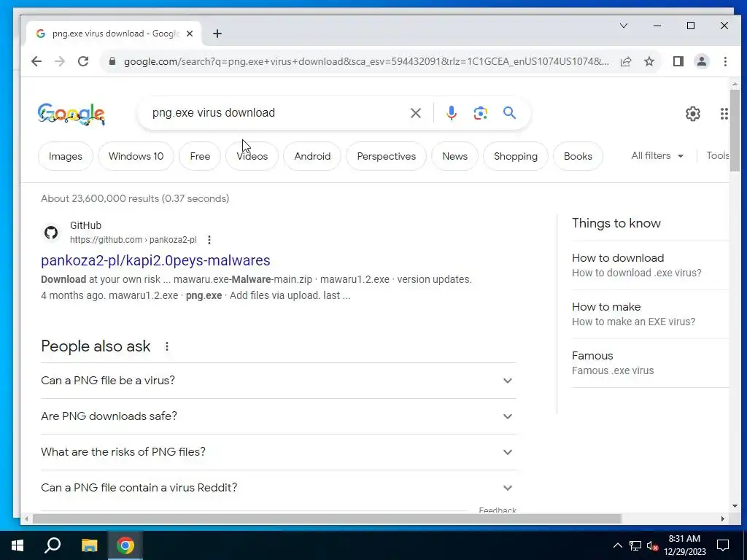Open the taskbar clock showing 8:31 AM

pyautogui.click(x=685, y=545)
